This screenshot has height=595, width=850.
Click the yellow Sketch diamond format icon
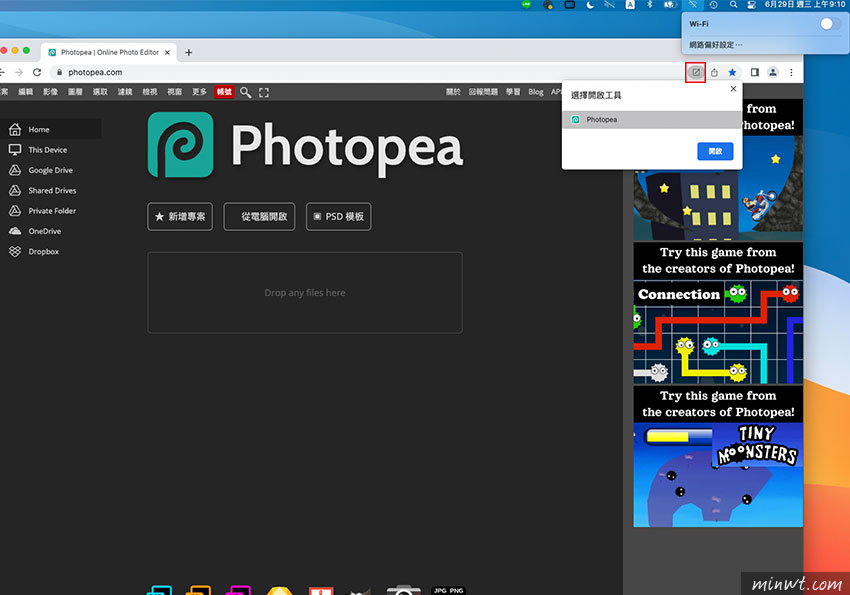[280, 591]
